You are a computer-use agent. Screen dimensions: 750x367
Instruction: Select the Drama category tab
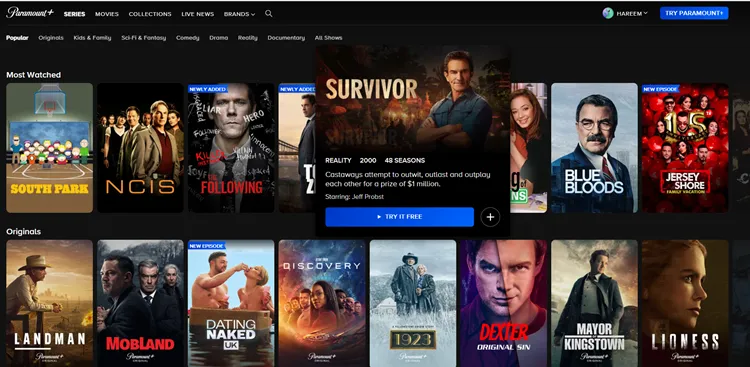click(219, 38)
